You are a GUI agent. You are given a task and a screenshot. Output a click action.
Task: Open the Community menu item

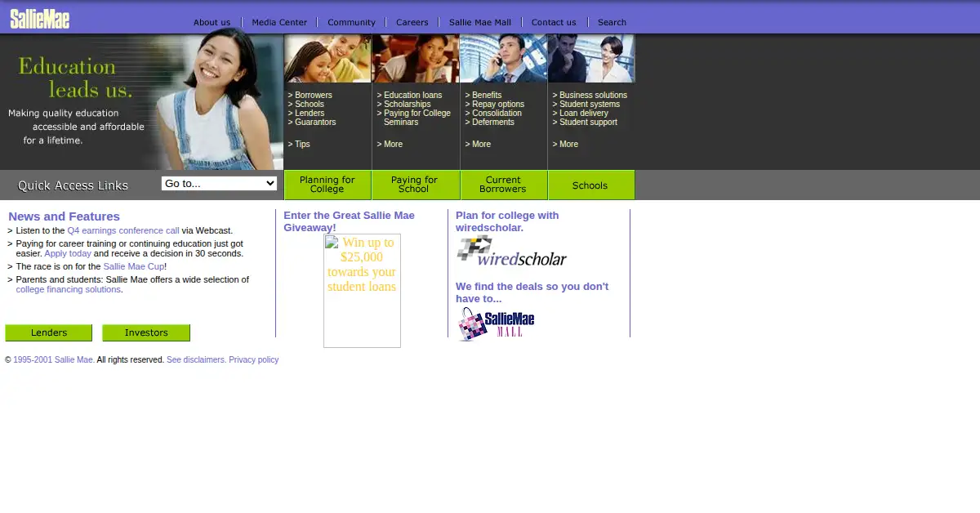[x=351, y=23]
